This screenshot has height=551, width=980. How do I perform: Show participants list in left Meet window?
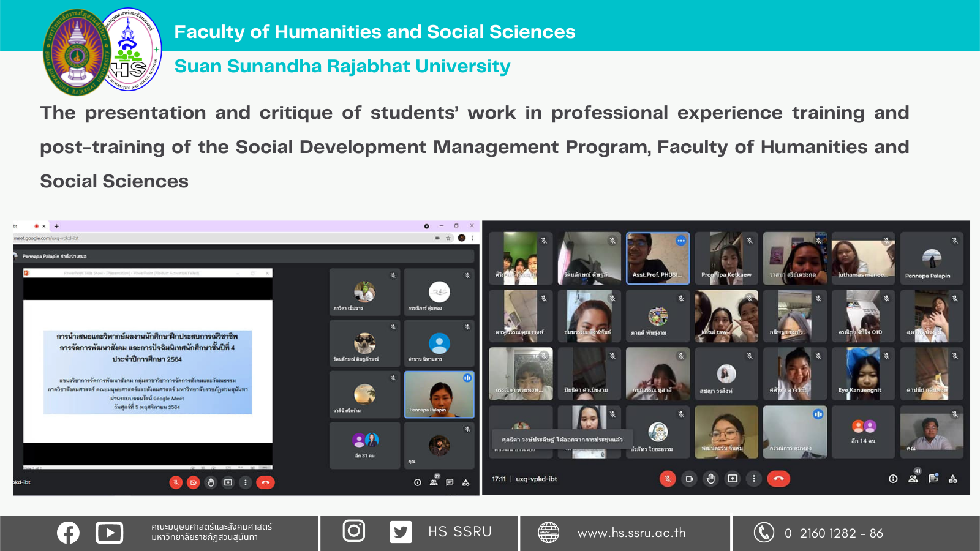pos(434,482)
